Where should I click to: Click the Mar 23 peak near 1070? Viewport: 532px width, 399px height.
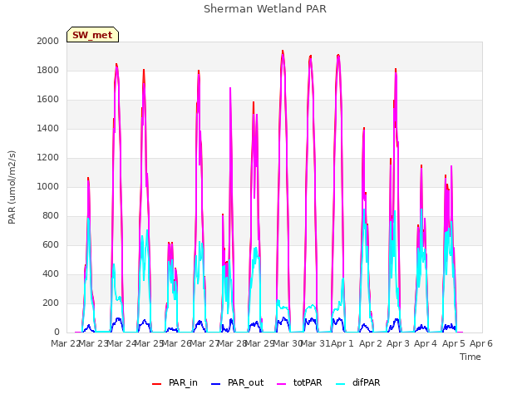pos(88,179)
